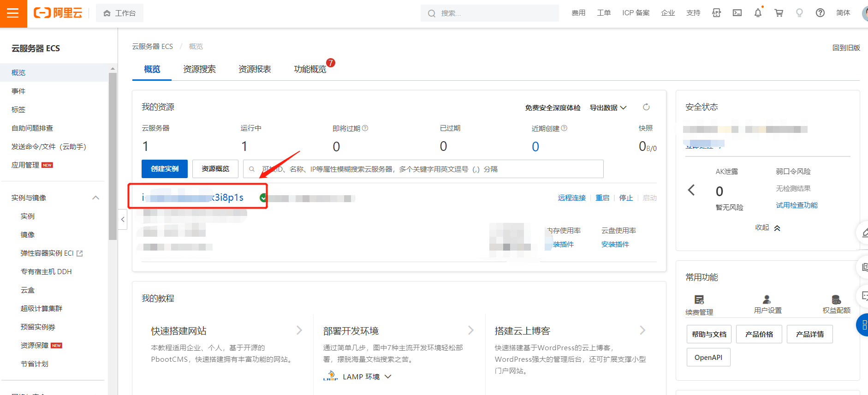868x395 pixels.
Task: Click the 续费管理 icon
Action: pos(699,299)
